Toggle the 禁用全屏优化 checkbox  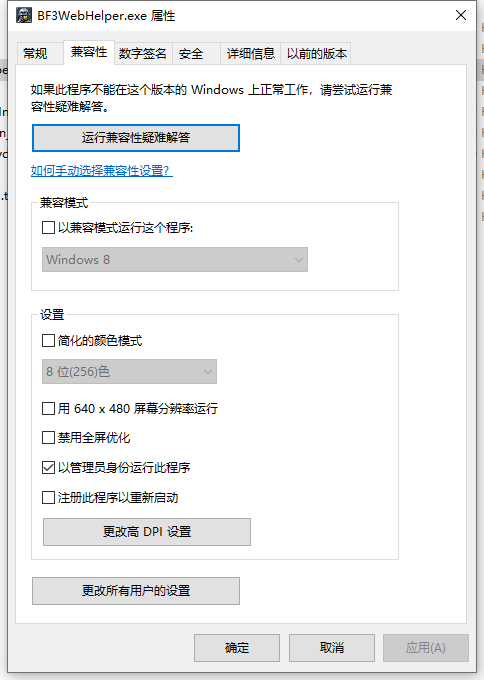pos(48,438)
